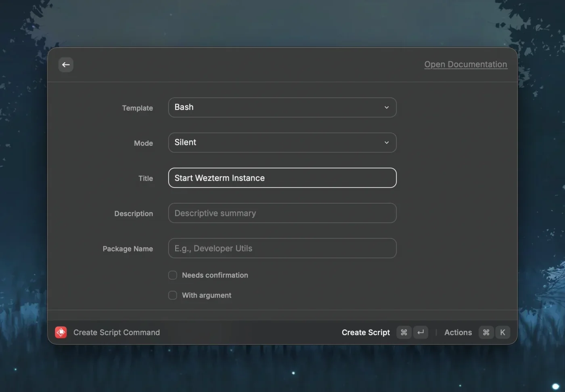Click the back arrow to return

[66, 65]
